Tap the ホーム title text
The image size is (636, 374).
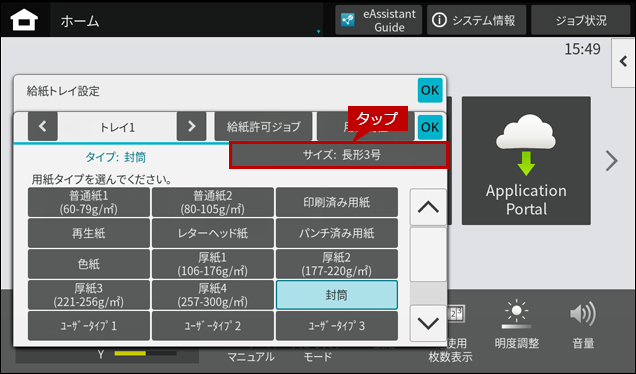pos(80,21)
